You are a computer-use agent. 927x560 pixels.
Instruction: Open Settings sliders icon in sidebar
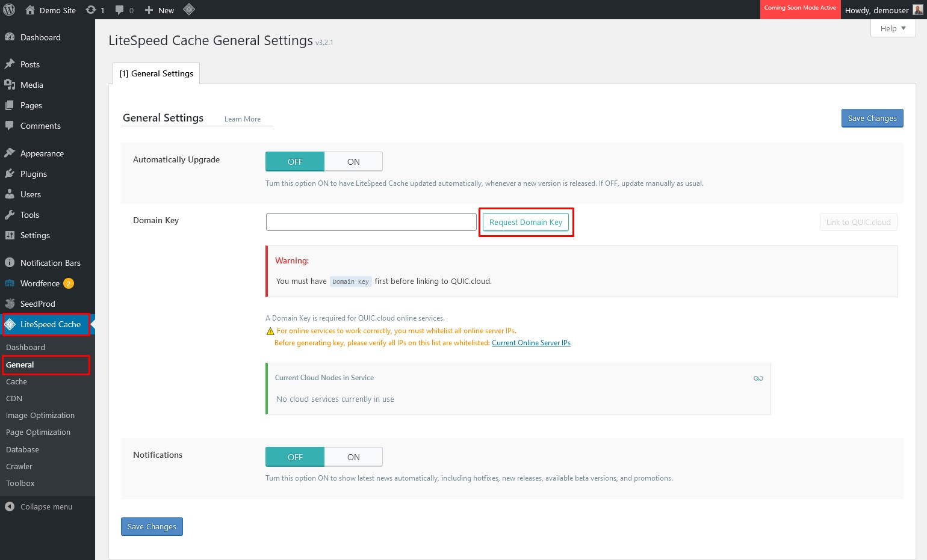[x=10, y=235]
